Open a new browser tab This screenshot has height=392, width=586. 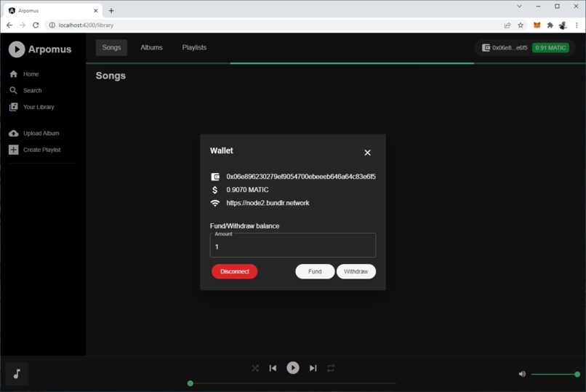[x=111, y=10]
